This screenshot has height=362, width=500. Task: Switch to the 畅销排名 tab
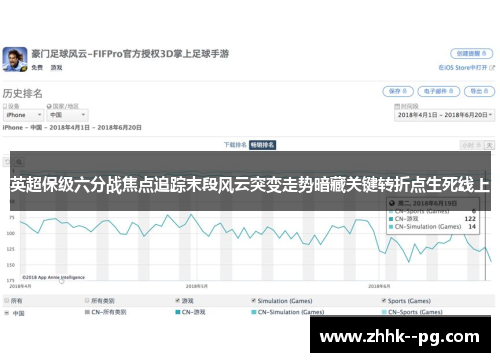tap(262, 145)
